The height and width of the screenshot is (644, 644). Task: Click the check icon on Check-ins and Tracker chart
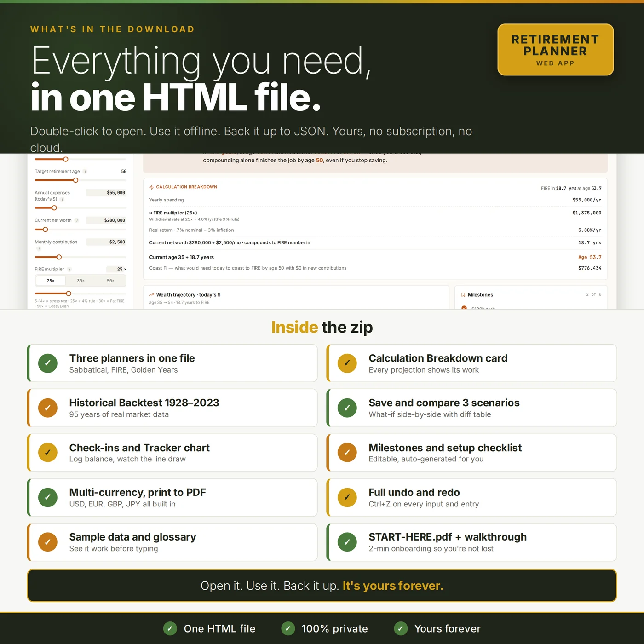point(48,452)
